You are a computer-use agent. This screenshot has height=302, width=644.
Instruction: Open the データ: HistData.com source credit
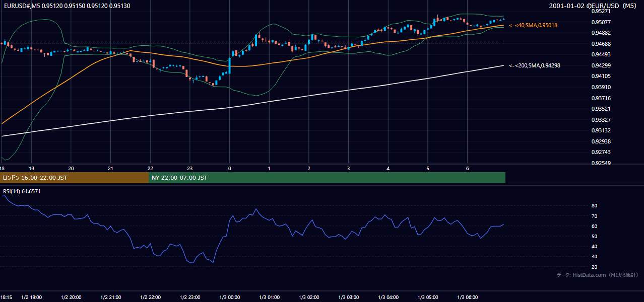click(598, 275)
